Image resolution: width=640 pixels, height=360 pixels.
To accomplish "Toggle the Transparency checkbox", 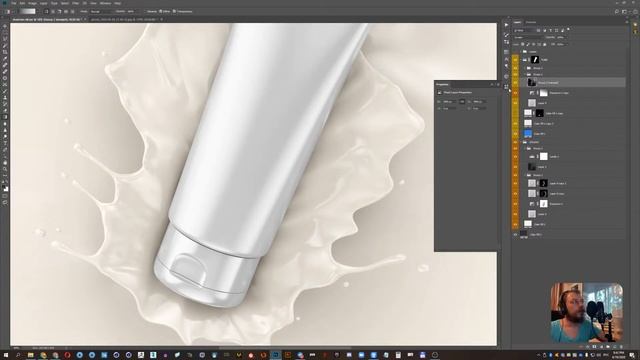I will click(174, 11).
